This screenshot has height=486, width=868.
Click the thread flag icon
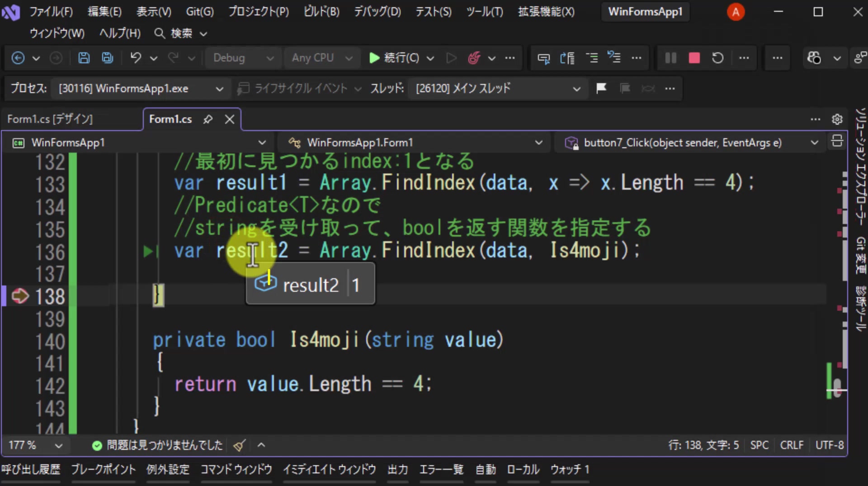point(601,88)
